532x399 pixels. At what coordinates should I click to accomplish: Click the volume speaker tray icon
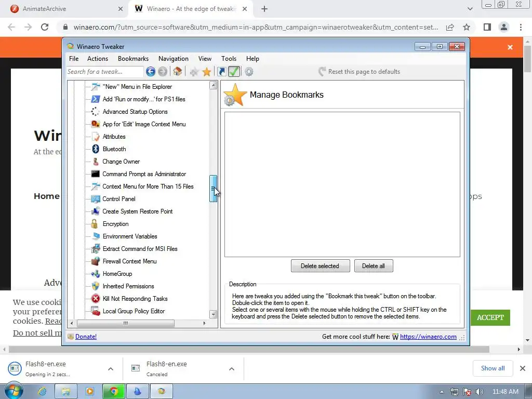click(480, 392)
